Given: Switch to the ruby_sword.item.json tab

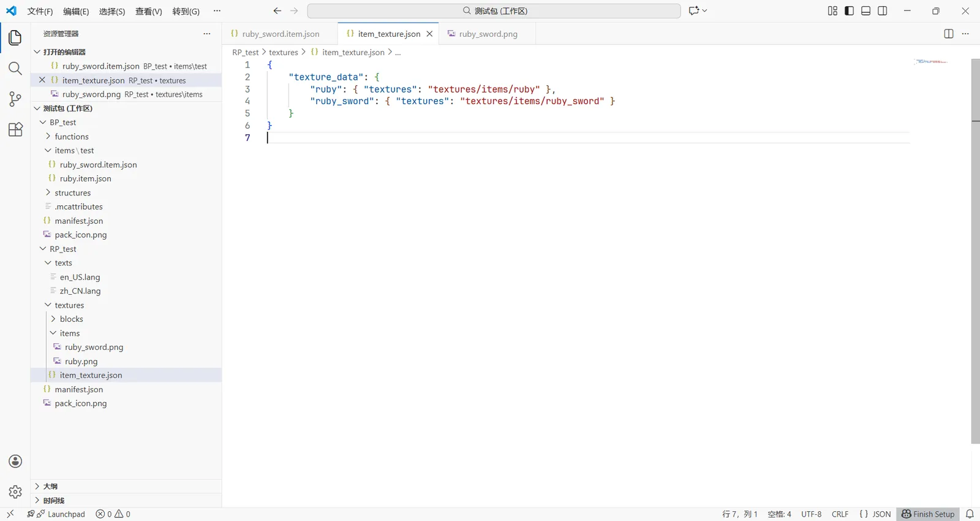Looking at the screenshot, I should [x=280, y=34].
